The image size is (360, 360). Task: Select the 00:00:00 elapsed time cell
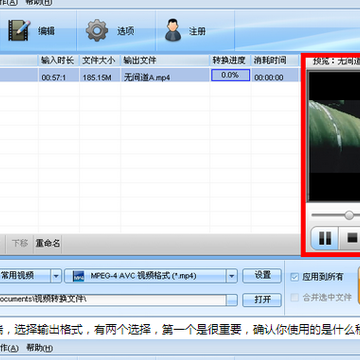point(275,75)
